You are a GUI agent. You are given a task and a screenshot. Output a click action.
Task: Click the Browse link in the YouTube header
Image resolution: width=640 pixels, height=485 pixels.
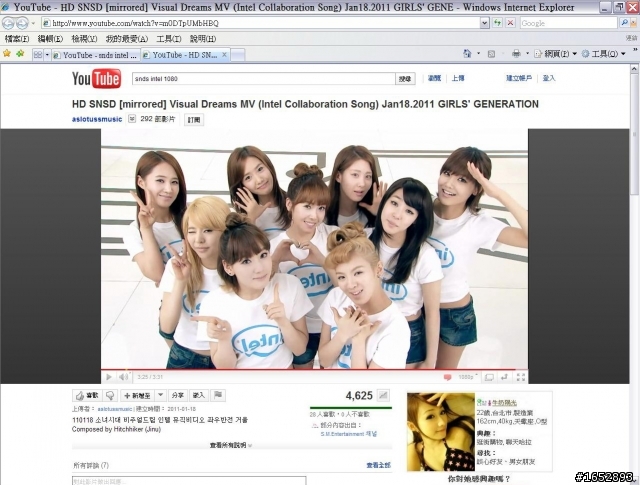pyautogui.click(x=434, y=78)
